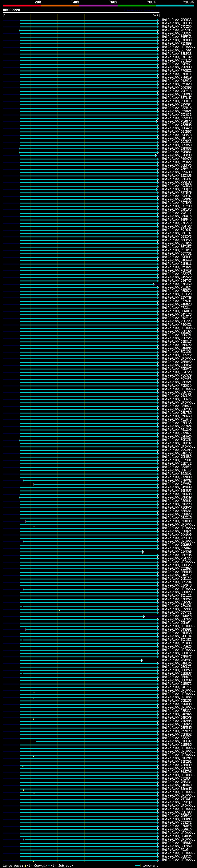This screenshot has width=197, height=868.
Task: Click the UniRef100_Q9NHB8 label
Action: point(177,545)
